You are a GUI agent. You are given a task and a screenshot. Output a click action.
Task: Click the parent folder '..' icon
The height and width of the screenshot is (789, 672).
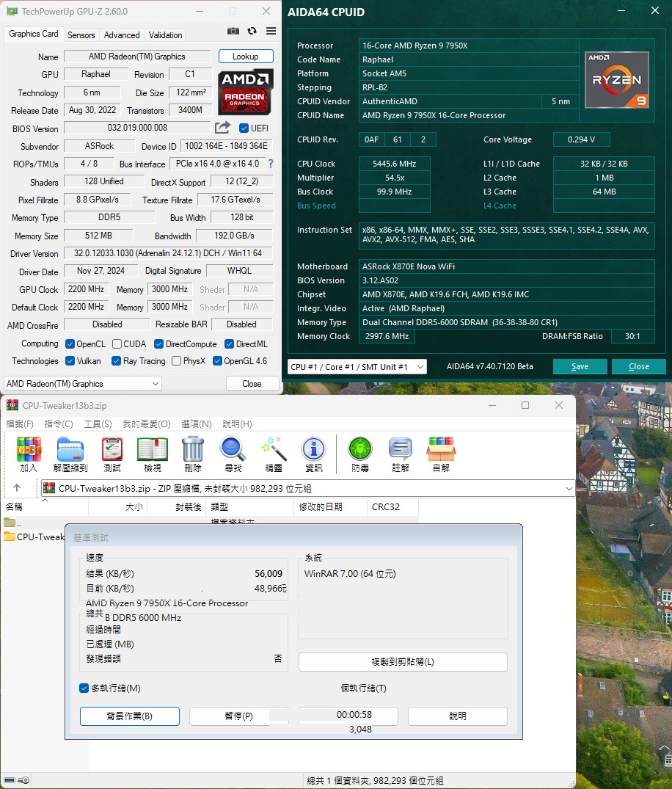point(9,523)
